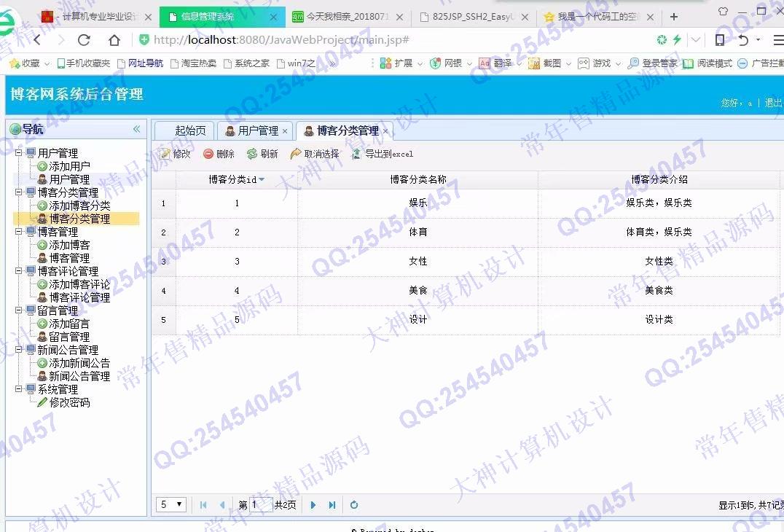This screenshot has width=784, height=532.
Task: Open 登录管家 login manager
Action: pyautogui.click(x=653, y=63)
